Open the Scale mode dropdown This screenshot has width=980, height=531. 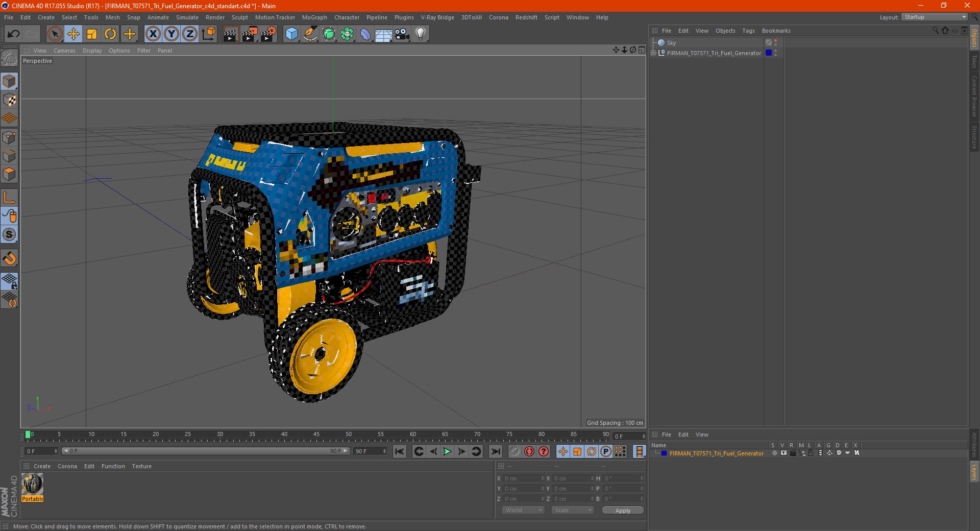tap(572, 510)
